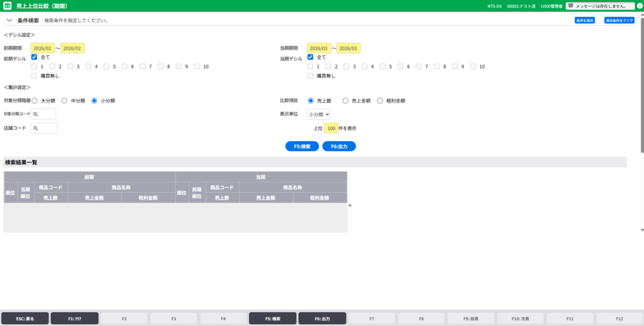Click the 保存条件をクリア button
644x326 pixels.
tap(619, 20)
